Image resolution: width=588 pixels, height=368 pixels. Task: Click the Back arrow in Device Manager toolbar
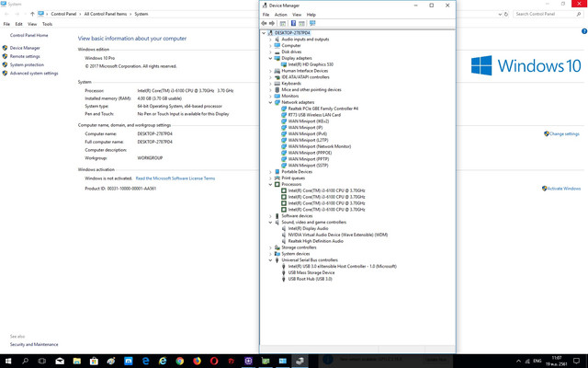(264, 23)
